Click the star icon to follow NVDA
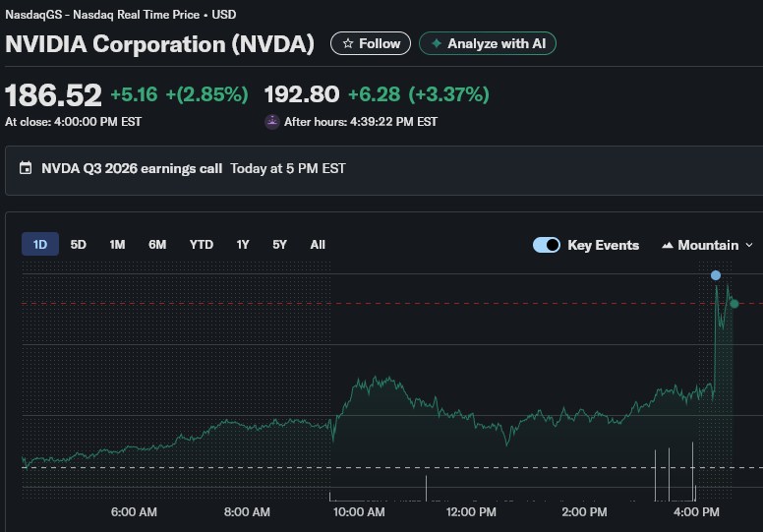 point(347,43)
